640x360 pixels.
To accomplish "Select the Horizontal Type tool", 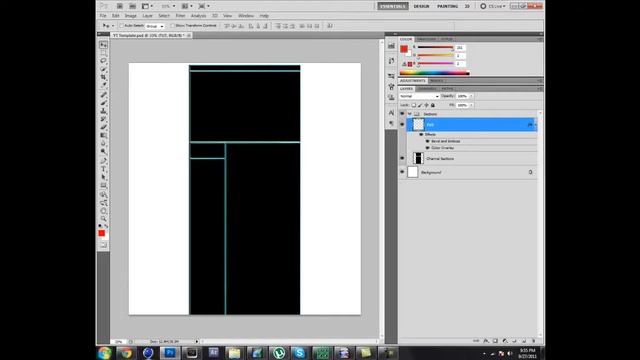I will pyautogui.click(x=103, y=169).
